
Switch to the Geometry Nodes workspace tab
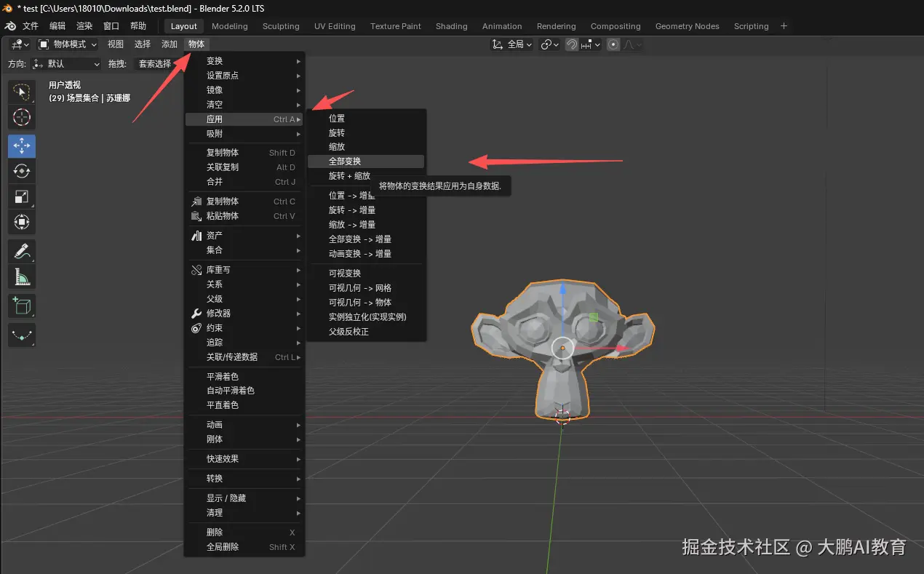tap(687, 26)
